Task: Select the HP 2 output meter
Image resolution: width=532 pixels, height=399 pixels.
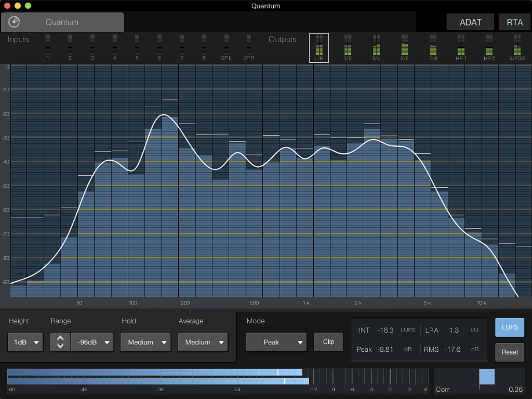Action: pyautogui.click(x=489, y=47)
